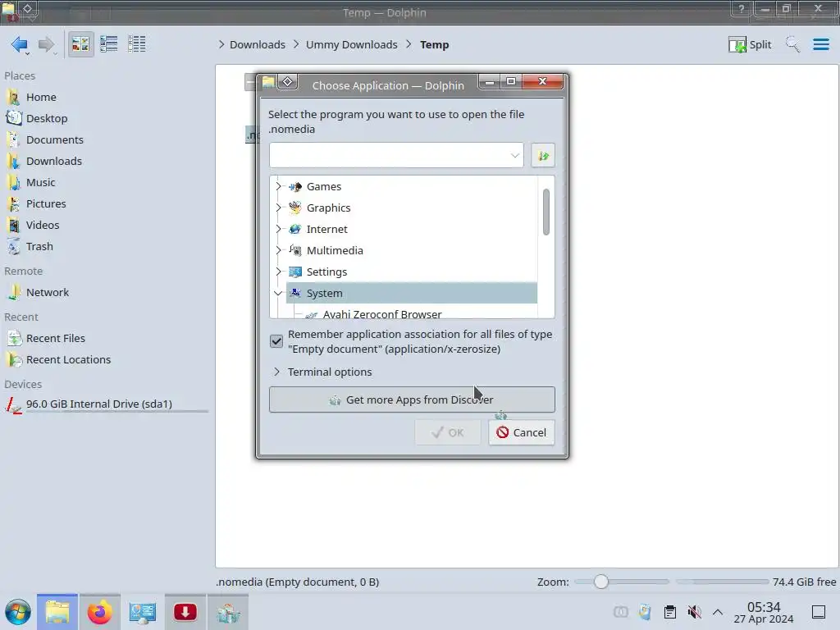
Task: Select the Internet tree row
Action: point(412,230)
